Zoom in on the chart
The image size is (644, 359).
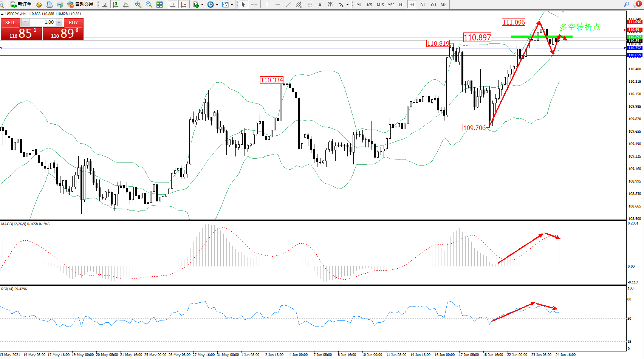(x=138, y=5)
